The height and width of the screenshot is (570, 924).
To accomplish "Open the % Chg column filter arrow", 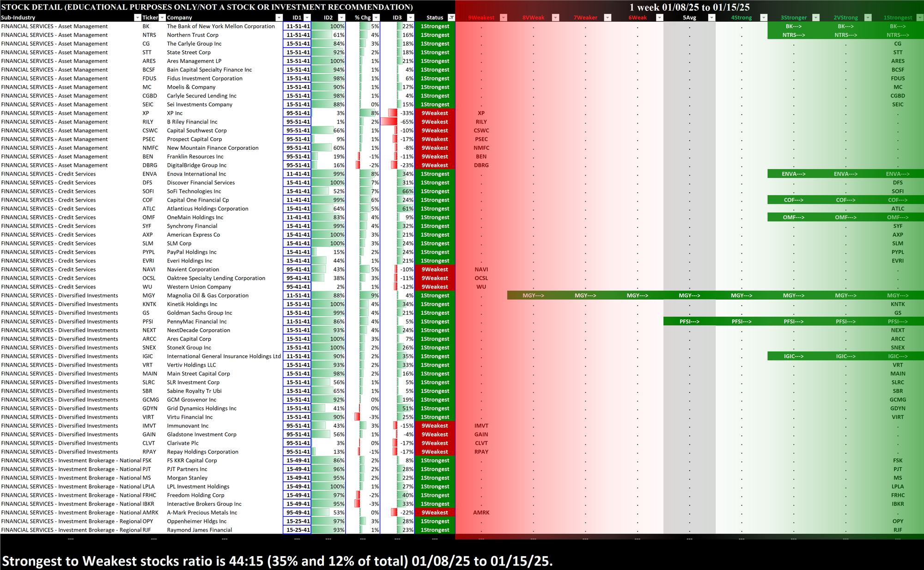I will 376,18.
